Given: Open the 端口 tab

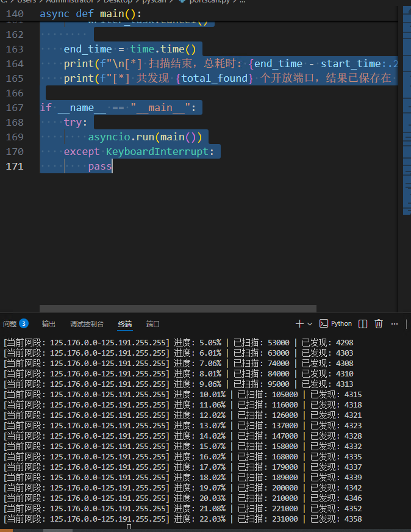Looking at the screenshot, I should coord(152,324).
